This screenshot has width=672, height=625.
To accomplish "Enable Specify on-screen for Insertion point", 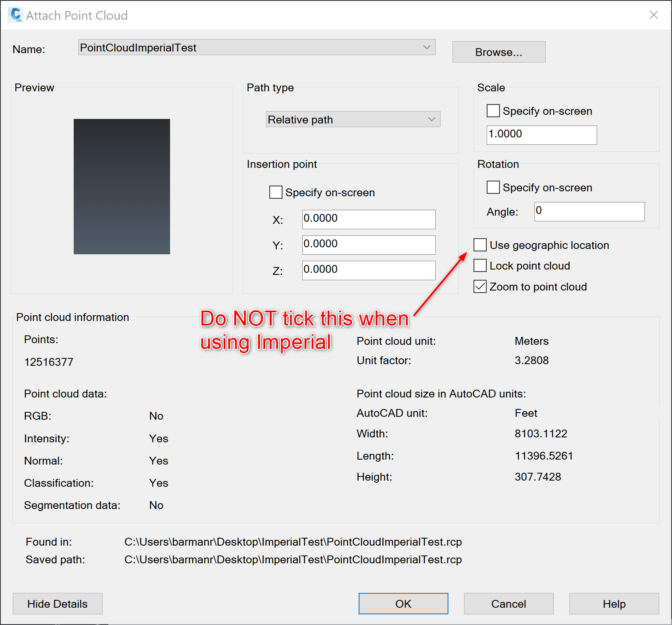I will [276, 192].
